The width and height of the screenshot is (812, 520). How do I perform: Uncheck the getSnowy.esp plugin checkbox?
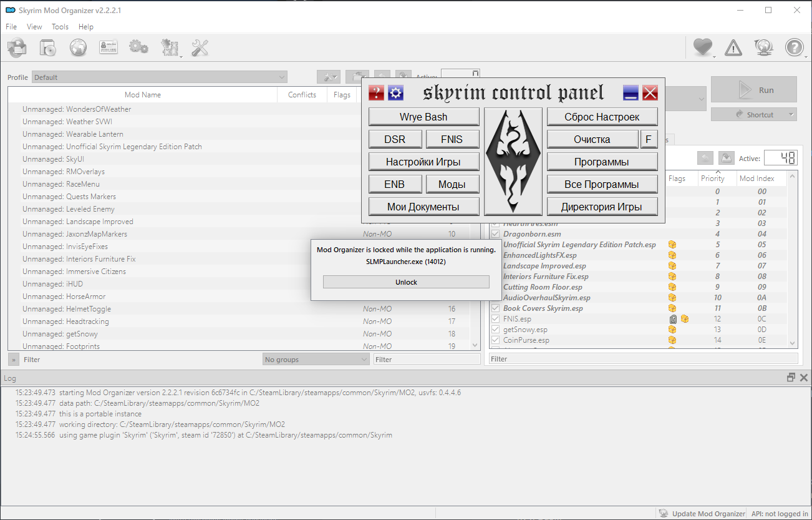tap(496, 330)
